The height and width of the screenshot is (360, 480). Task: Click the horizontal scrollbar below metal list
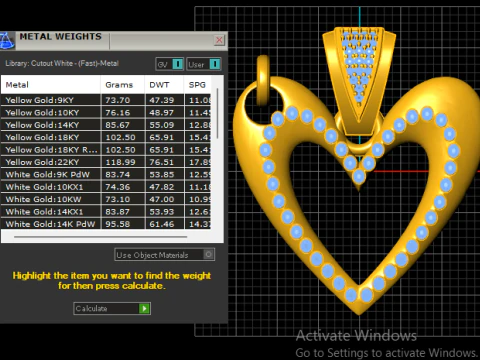point(100,237)
